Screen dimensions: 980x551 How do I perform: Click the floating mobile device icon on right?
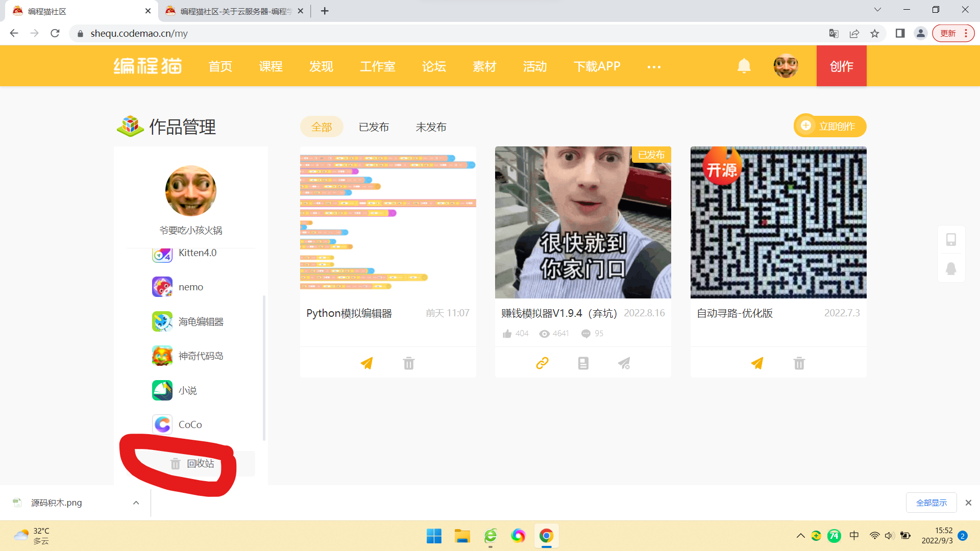pyautogui.click(x=951, y=240)
